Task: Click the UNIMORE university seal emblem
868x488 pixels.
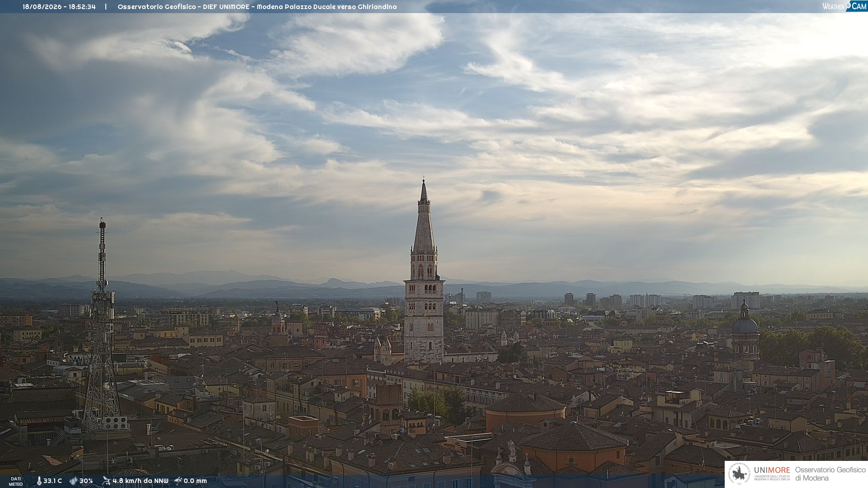Action: click(x=739, y=474)
